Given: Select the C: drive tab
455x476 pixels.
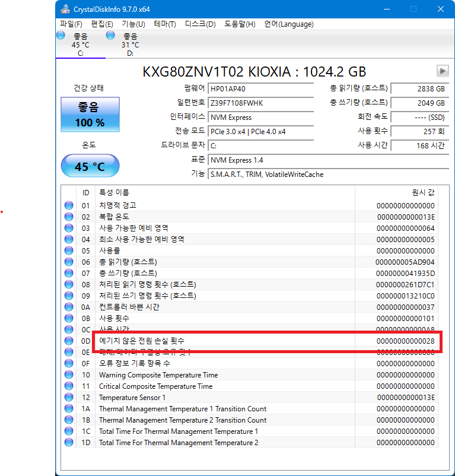Looking at the screenshot, I should click(81, 45).
